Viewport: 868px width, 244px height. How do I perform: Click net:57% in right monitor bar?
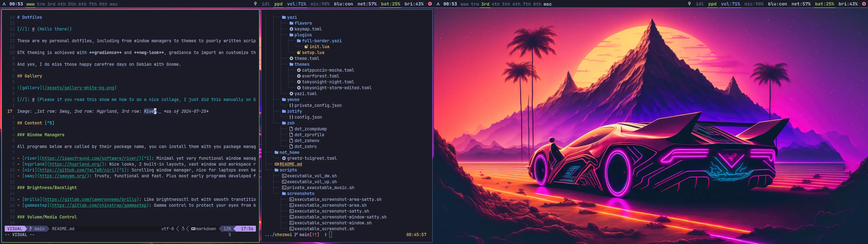tap(801, 4)
